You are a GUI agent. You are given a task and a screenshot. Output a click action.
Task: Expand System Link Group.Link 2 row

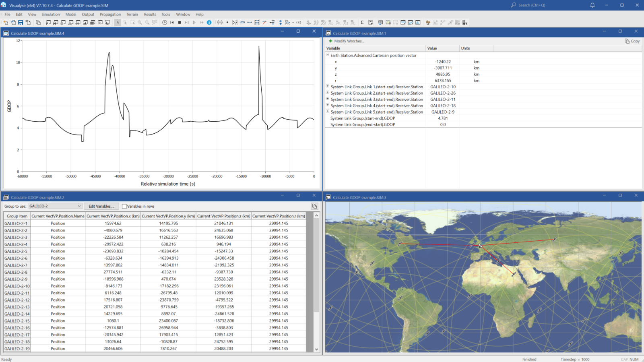[328, 93]
